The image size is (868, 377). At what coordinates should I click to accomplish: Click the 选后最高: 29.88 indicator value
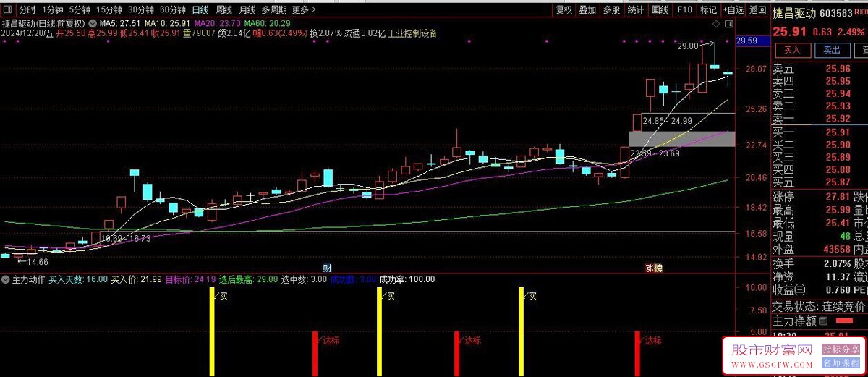click(248, 279)
